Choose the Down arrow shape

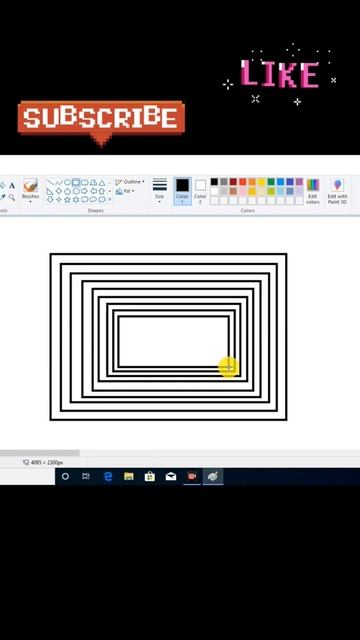tap(50, 200)
